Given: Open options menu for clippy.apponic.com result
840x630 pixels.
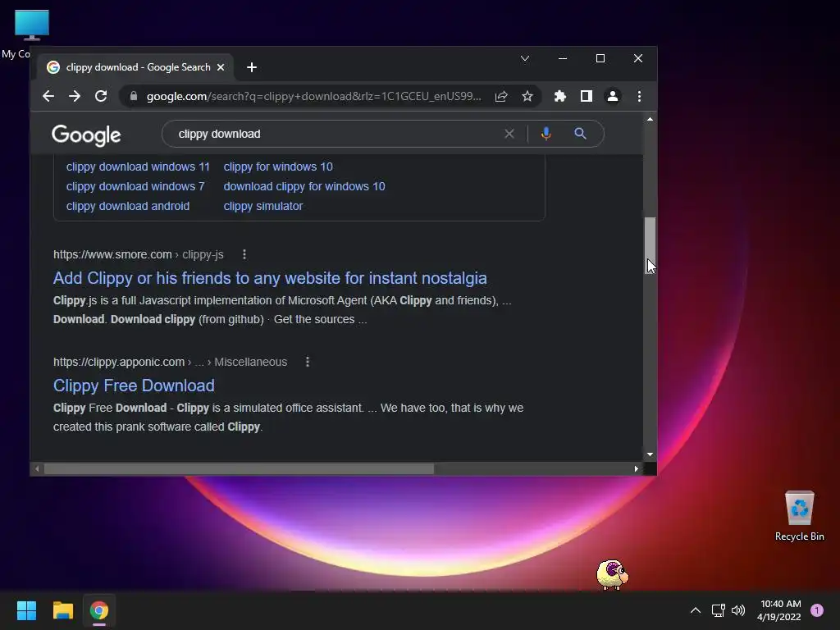Looking at the screenshot, I should pos(308,362).
